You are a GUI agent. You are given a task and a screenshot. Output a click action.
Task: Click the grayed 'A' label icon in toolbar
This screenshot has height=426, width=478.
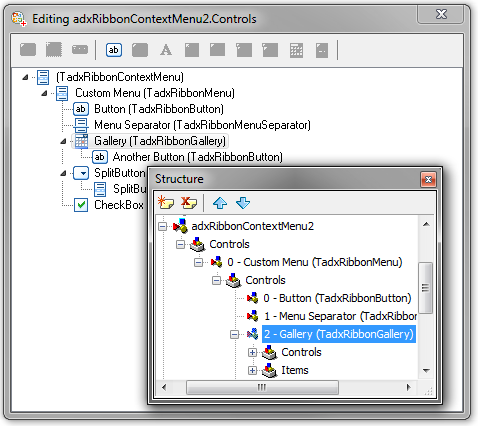coord(166,50)
